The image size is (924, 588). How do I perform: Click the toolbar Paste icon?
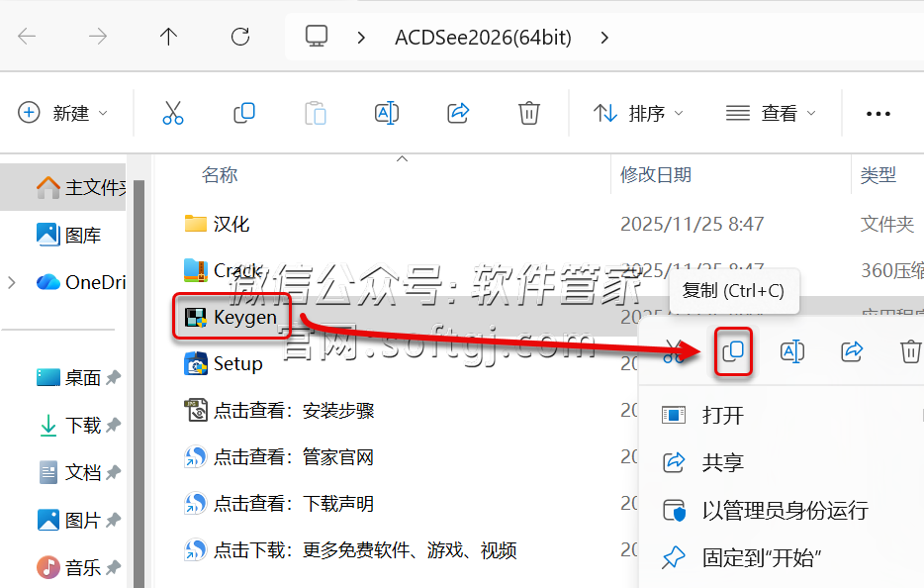coord(316,113)
